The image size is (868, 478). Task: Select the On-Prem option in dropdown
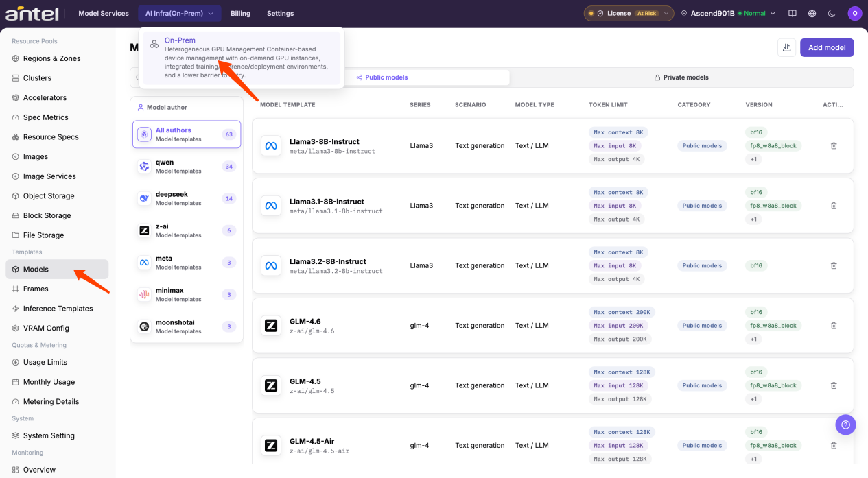click(x=241, y=58)
